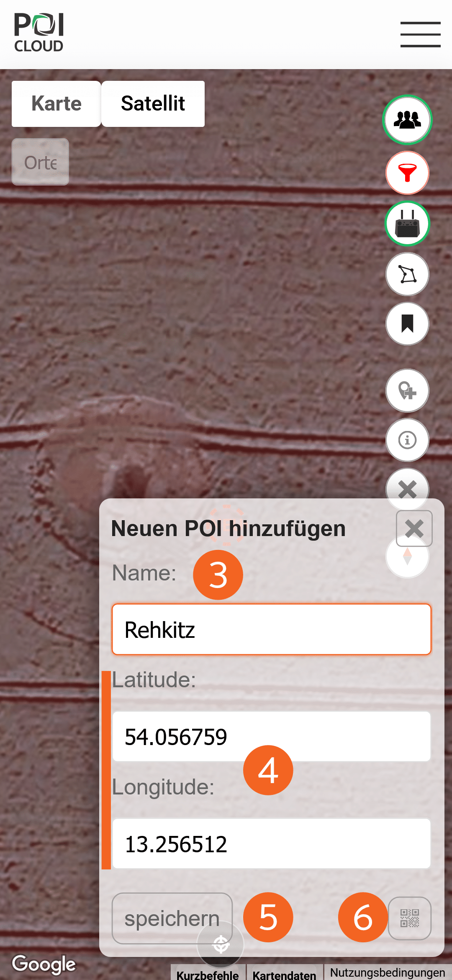Switch map to Karte view
The height and width of the screenshot is (980, 452).
click(x=56, y=104)
